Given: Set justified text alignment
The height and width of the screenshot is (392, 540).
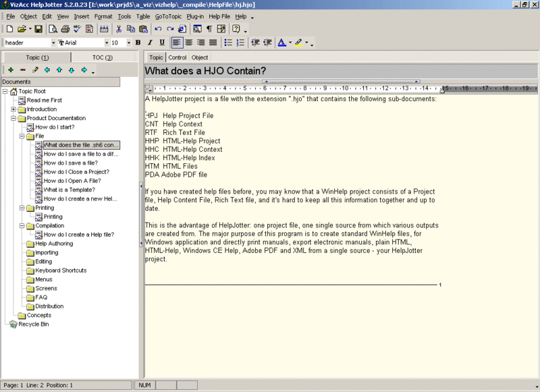Looking at the screenshot, I should pos(213,43).
